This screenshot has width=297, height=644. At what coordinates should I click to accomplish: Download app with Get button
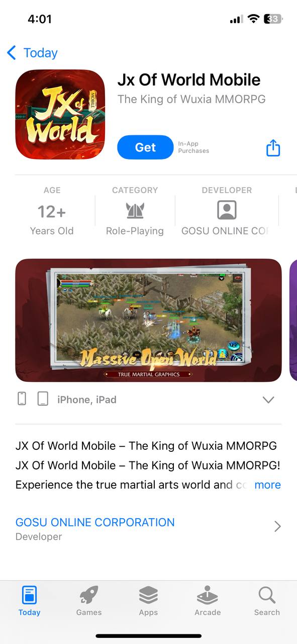click(145, 147)
